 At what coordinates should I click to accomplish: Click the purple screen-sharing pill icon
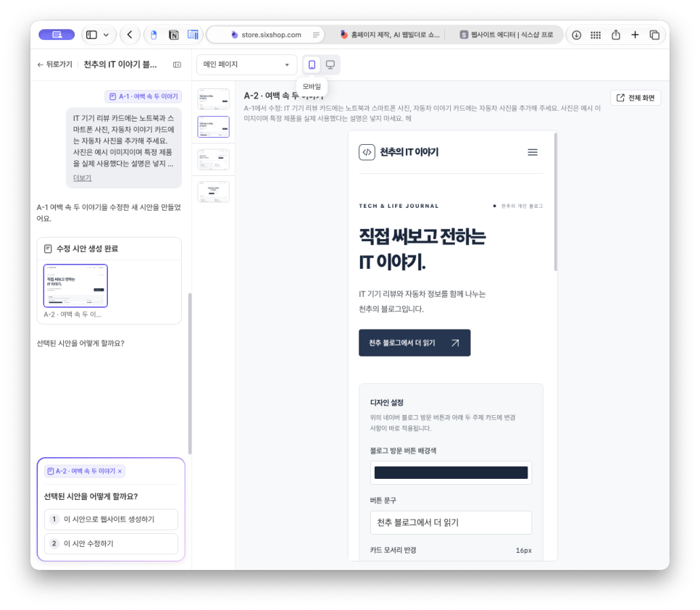[57, 34]
